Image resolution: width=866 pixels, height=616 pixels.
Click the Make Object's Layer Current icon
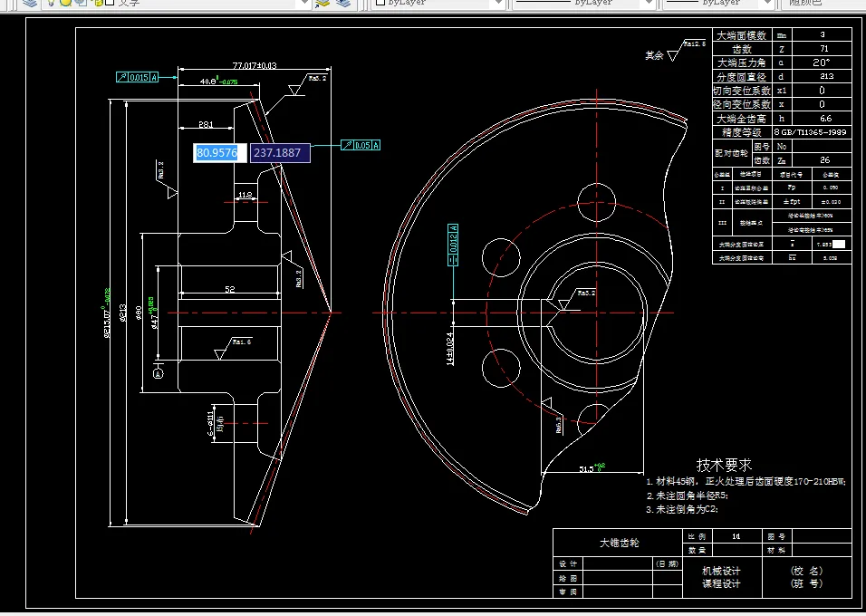(323, 3)
